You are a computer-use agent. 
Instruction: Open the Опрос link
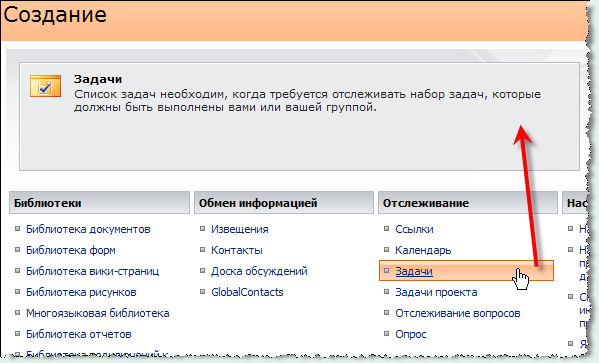click(411, 334)
